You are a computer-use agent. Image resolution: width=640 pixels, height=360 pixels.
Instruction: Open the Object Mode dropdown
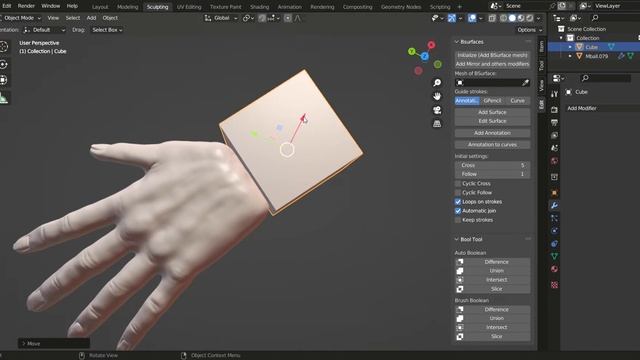pos(20,18)
